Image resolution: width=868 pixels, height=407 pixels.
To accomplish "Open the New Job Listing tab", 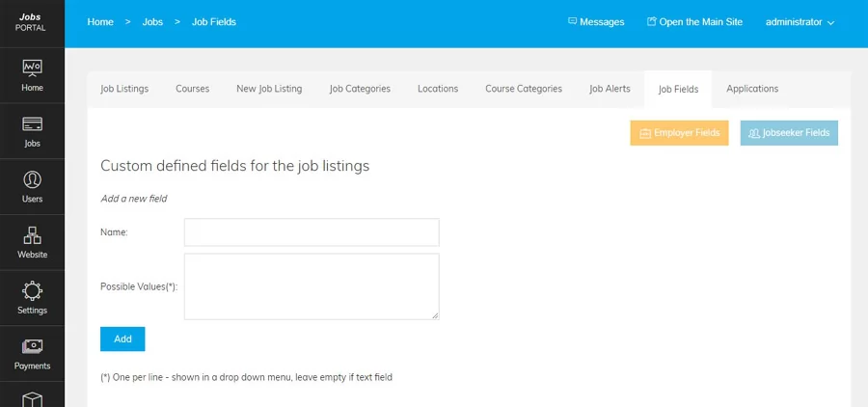I will [x=269, y=89].
